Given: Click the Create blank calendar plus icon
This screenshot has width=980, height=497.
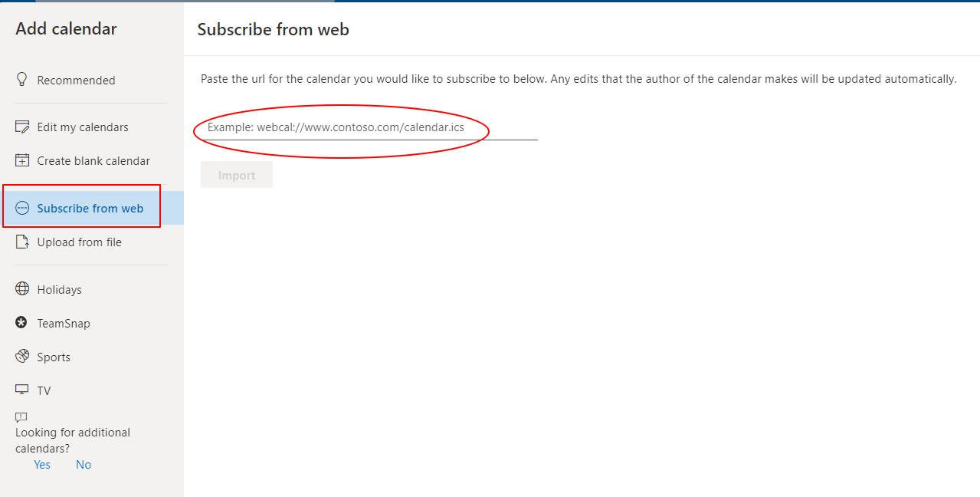Looking at the screenshot, I should (22, 160).
